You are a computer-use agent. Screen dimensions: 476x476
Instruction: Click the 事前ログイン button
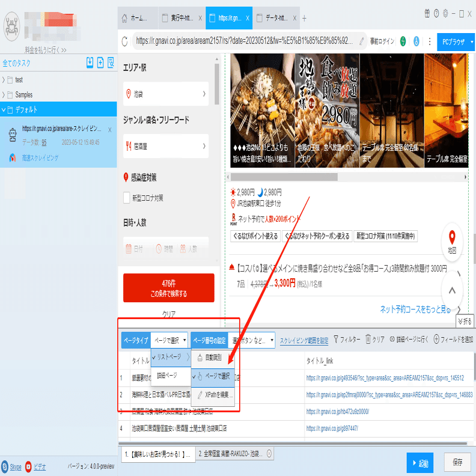(x=382, y=41)
